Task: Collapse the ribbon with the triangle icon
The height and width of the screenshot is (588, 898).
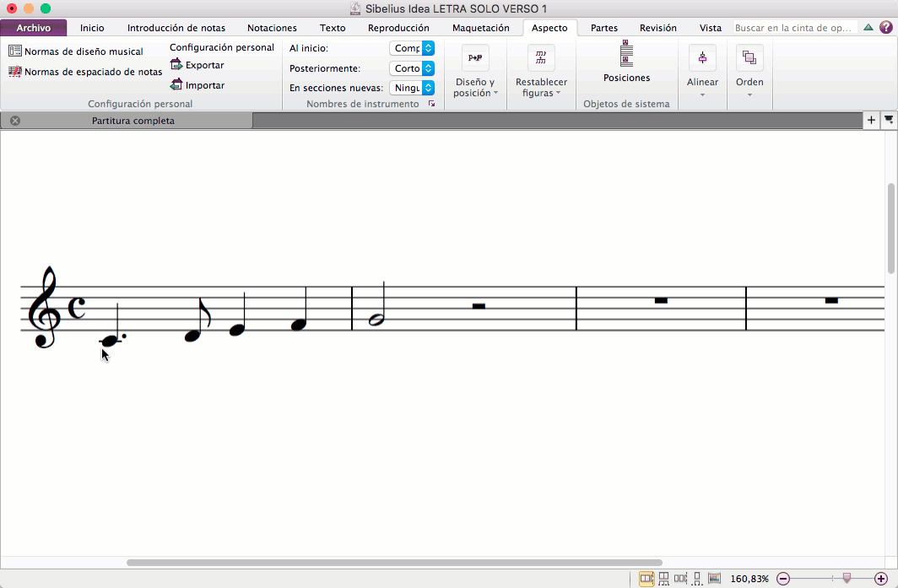Action: [868, 28]
